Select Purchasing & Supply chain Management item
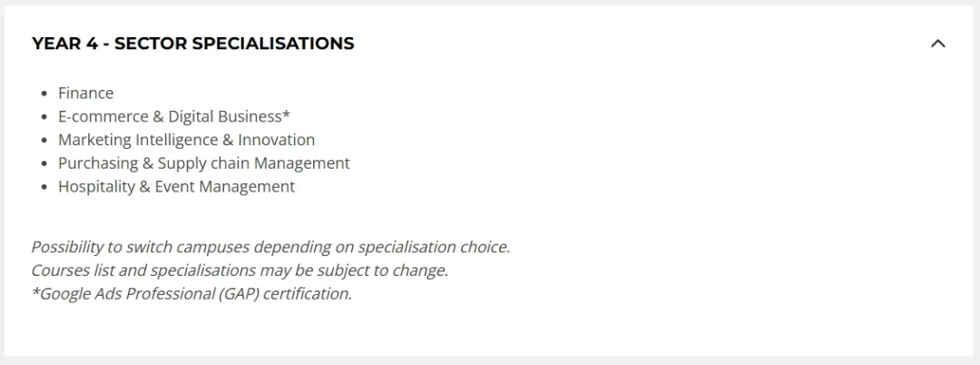This screenshot has height=365, width=980. [x=204, y=163]
